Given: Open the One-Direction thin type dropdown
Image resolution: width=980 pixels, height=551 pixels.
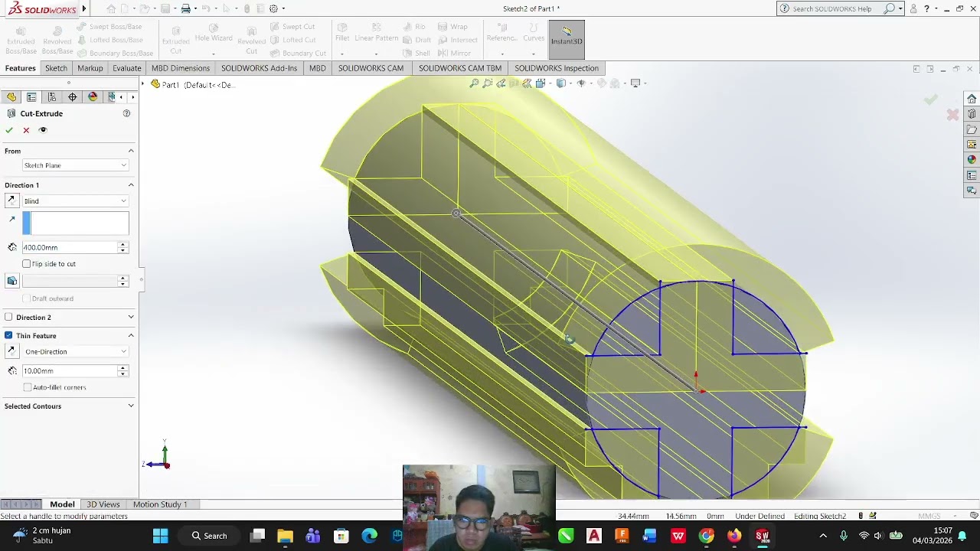Looking at the screenshot, I should tap(75, 351).
